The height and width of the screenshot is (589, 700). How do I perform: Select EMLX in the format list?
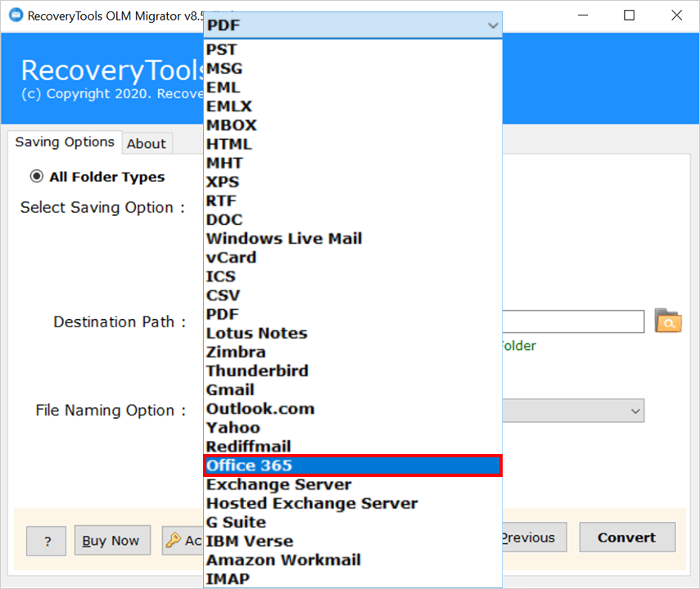[x=353, y=106]
